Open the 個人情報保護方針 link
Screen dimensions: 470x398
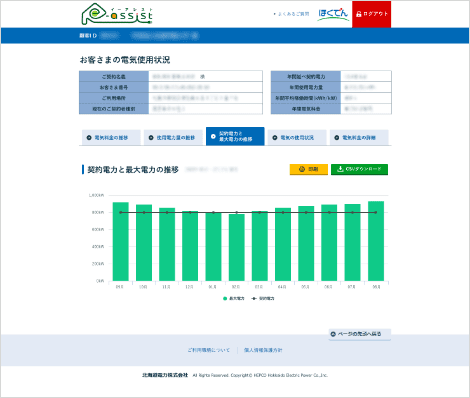coord(263,350)
